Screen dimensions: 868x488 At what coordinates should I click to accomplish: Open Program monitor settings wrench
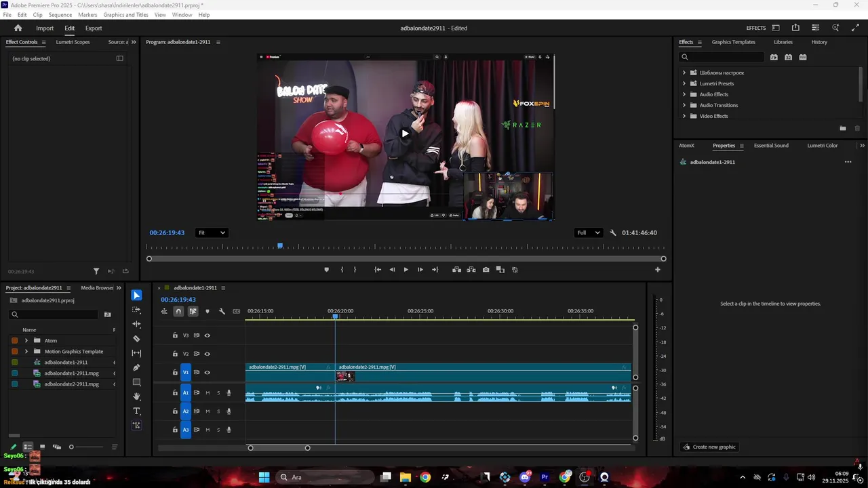pyautogui.click(x=613, y=232)
